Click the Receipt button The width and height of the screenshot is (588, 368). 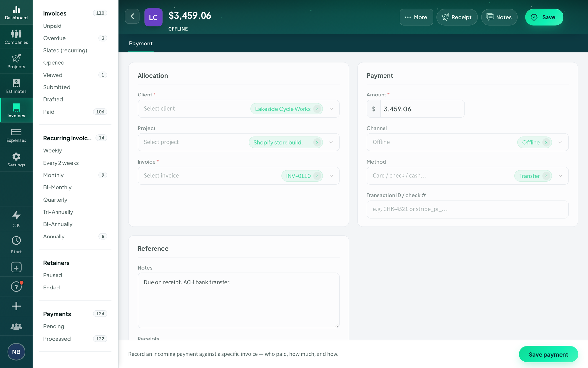click(x=457, y=17)
